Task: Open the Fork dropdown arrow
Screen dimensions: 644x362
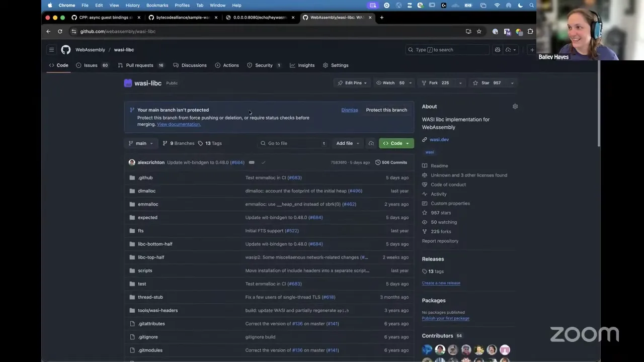Action: pyautogui.click(x=460, y=83)
